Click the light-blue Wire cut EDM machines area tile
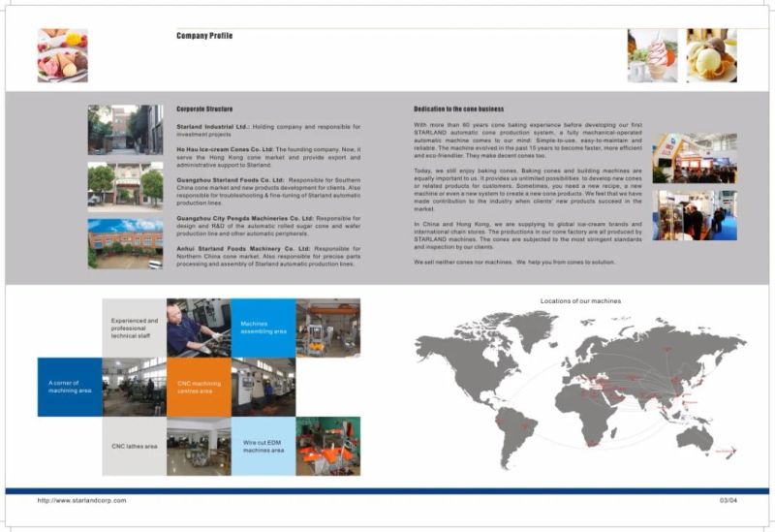The height and width of the screenshot is (532, 775). click(x=263, y=446)
